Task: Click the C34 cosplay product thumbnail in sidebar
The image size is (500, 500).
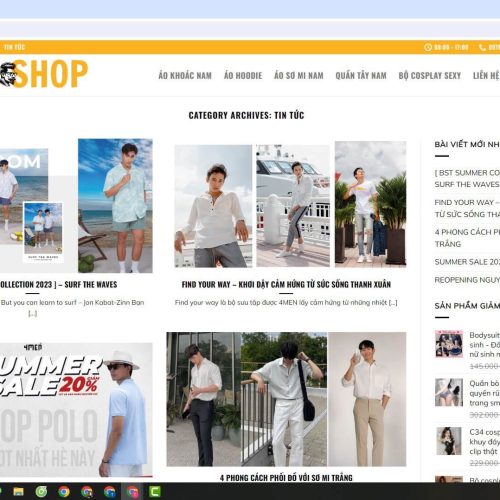Action: click(449, 441)
